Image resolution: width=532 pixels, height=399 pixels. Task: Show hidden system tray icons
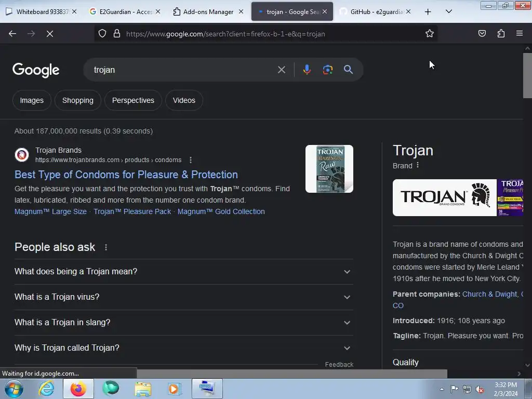click(442, 390)
